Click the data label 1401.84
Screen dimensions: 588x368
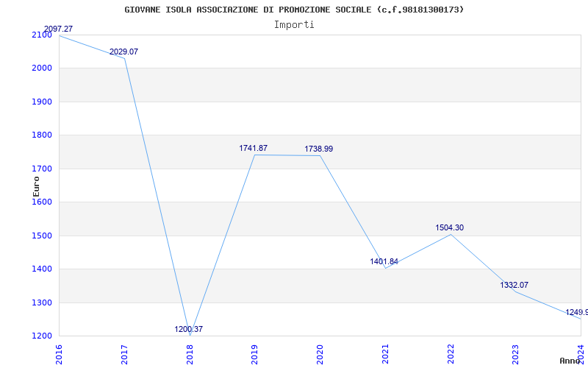(x=384, y=262)
